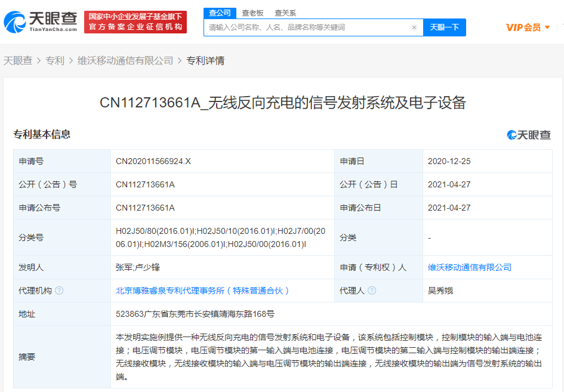Switch to the 查关系 search tab
The image size is (564, 392).
click(285, 13)
